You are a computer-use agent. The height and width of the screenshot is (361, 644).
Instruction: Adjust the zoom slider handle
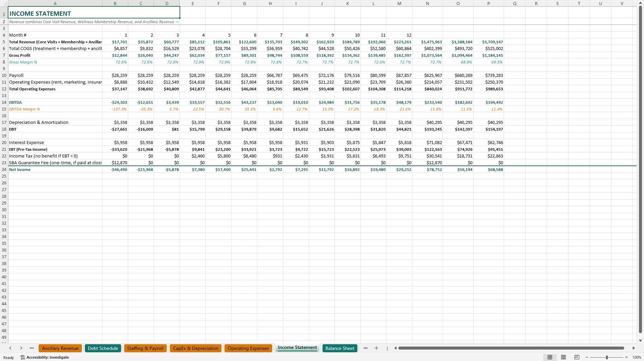pos(607,357)
